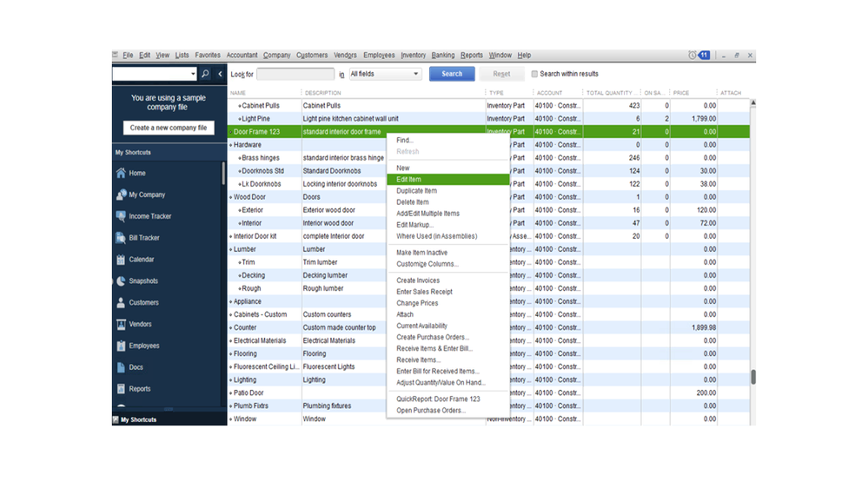Open the Reports shortcut in sidebar
The height and width of the screenshot is (488, 868).
coord(139,389)
